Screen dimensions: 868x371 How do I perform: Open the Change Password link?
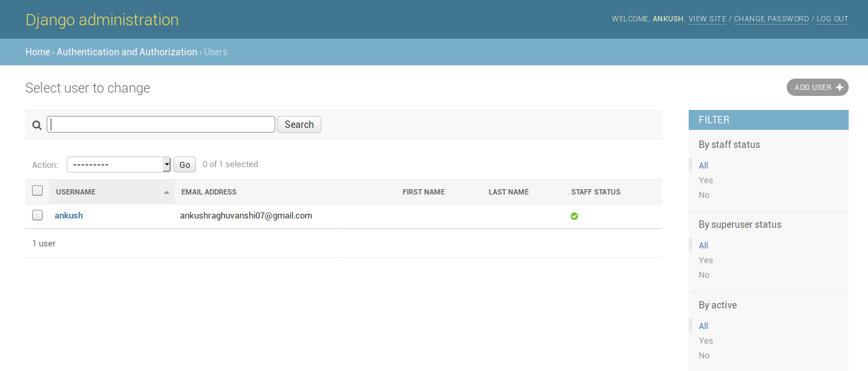pos(771,19)
